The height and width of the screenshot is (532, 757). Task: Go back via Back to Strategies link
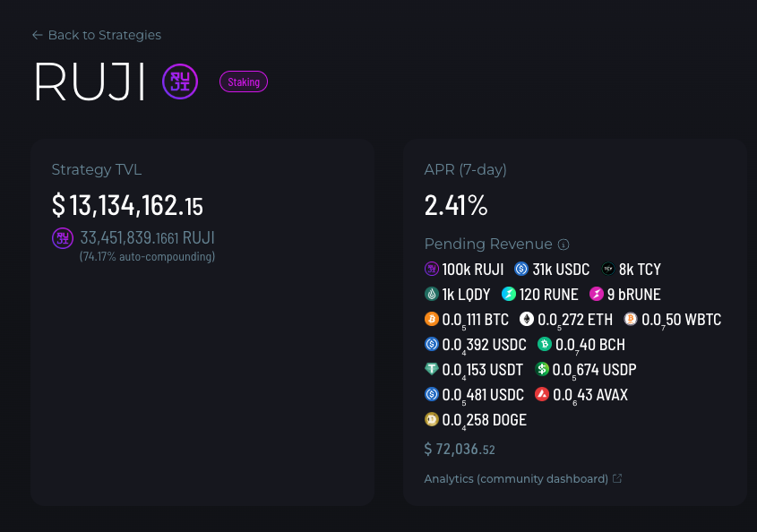[x=97, y=35]
